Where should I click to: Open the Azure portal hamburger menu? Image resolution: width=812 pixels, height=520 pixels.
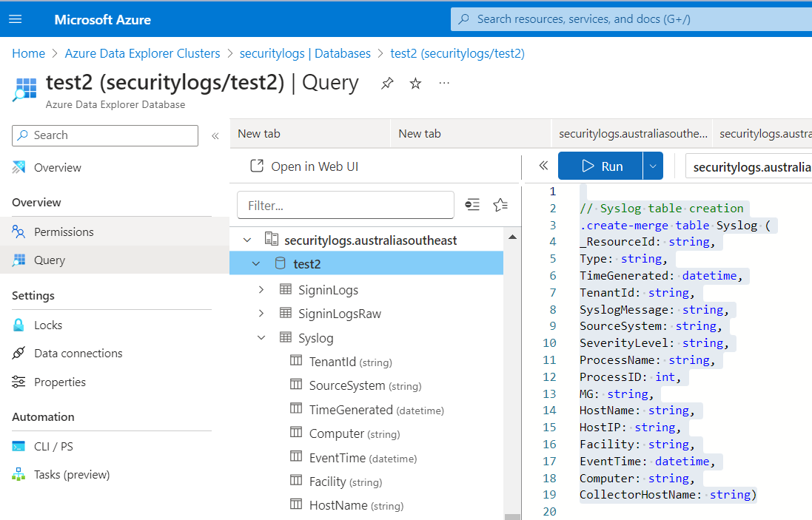(16, 19)
